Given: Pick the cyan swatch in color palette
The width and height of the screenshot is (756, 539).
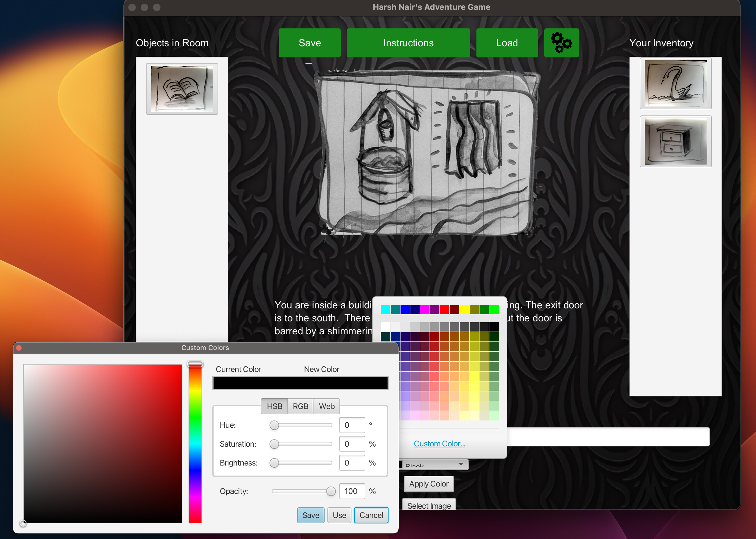Looking at the screenshot, I should [385, 309].
